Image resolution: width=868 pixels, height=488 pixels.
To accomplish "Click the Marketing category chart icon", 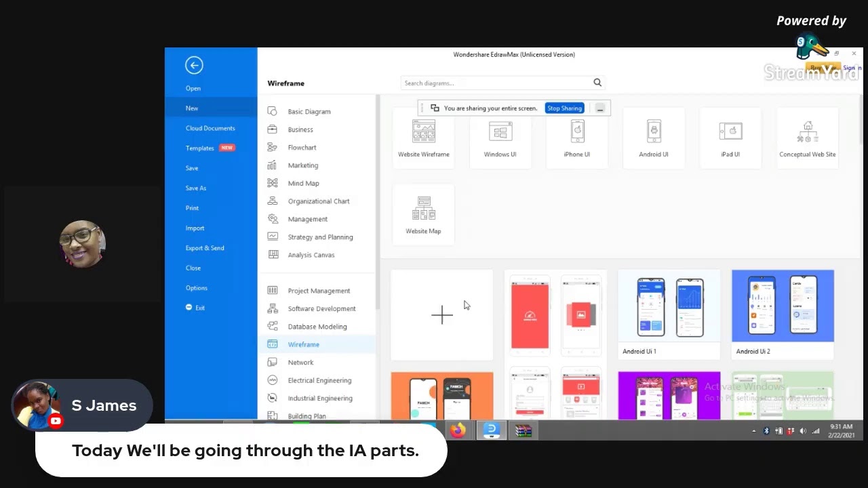I will click(x=273, y=165).
